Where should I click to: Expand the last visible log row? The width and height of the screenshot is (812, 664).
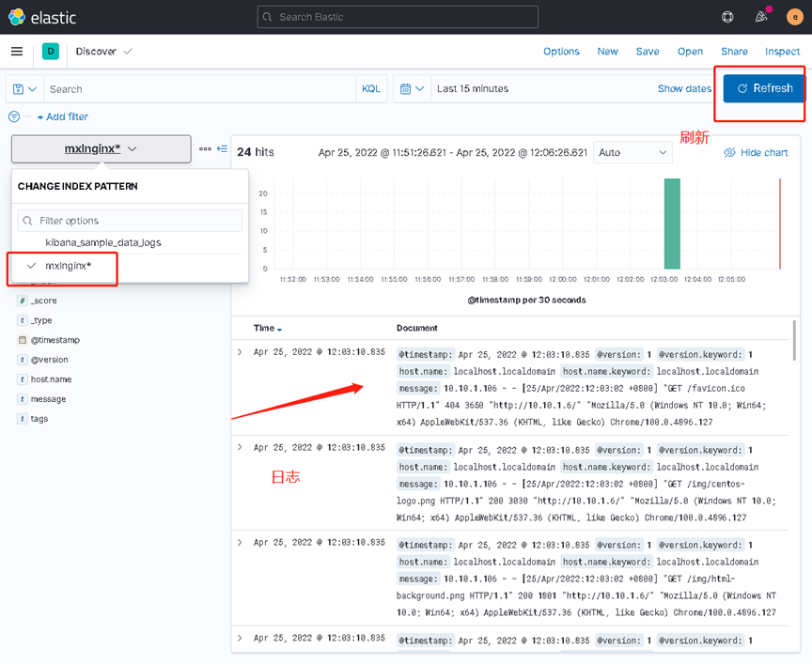click(x=240, y=638)
